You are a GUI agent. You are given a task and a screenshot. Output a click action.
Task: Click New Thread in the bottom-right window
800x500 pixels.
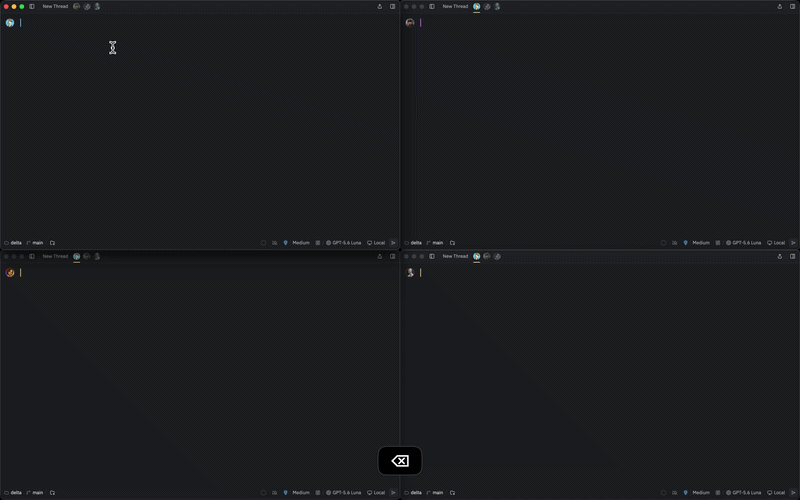(455, 257)
